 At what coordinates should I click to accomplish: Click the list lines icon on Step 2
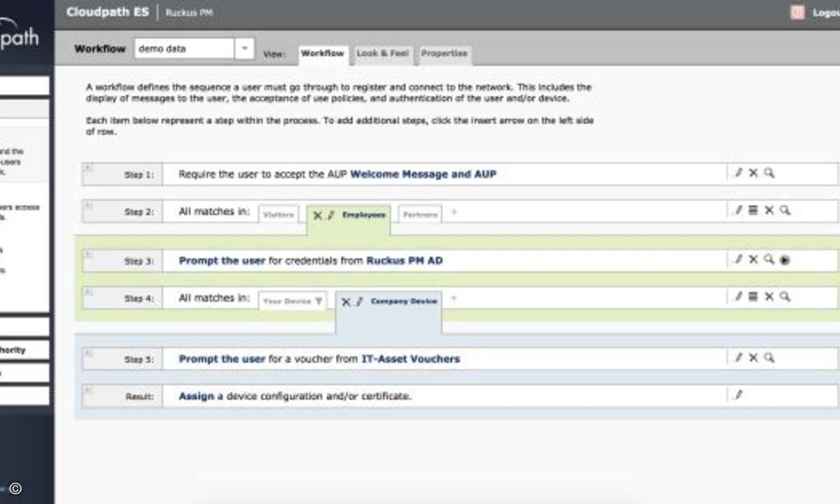(753, 210)
